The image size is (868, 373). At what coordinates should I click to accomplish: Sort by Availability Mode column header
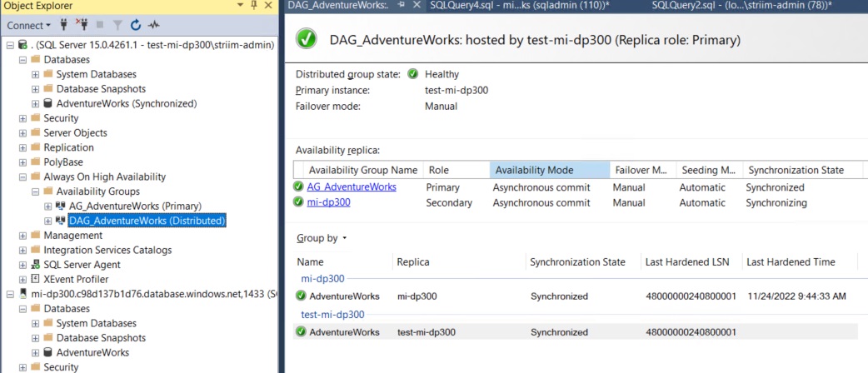pos(550,170)
